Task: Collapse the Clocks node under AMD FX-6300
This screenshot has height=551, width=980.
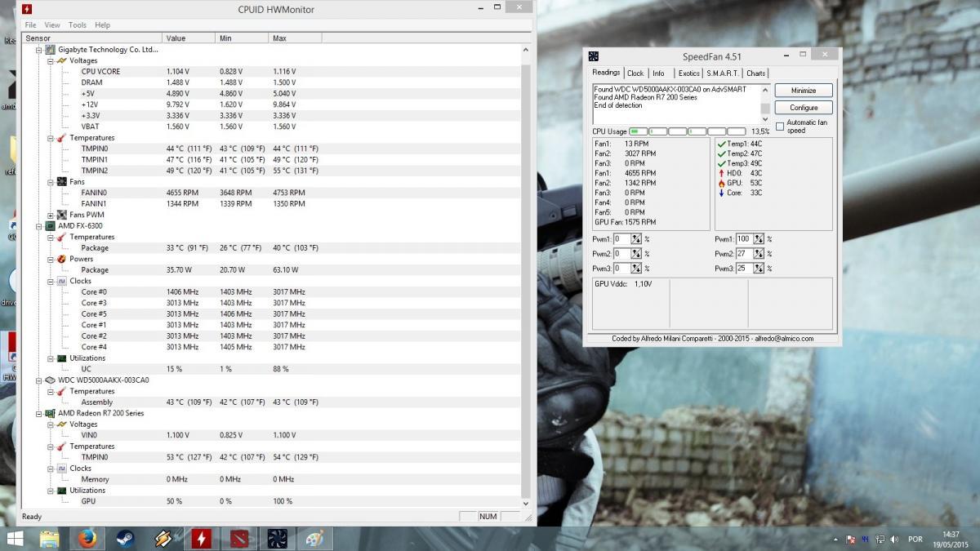Action: click(50, 281)
